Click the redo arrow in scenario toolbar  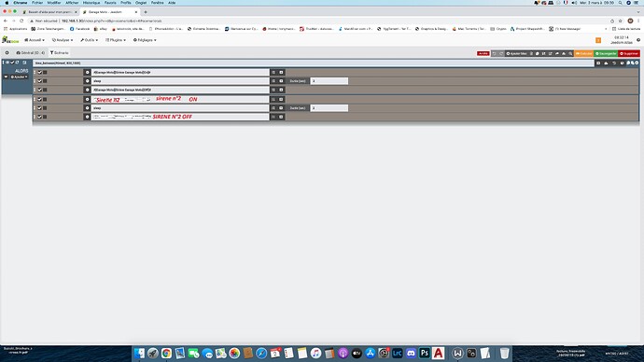[x=501, y=53]
